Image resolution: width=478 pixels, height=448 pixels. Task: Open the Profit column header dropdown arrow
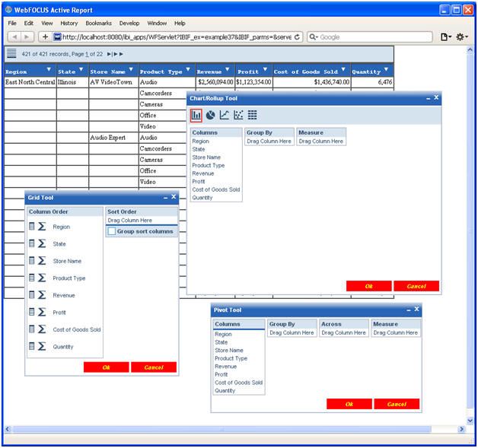click(x=265, y=69)
